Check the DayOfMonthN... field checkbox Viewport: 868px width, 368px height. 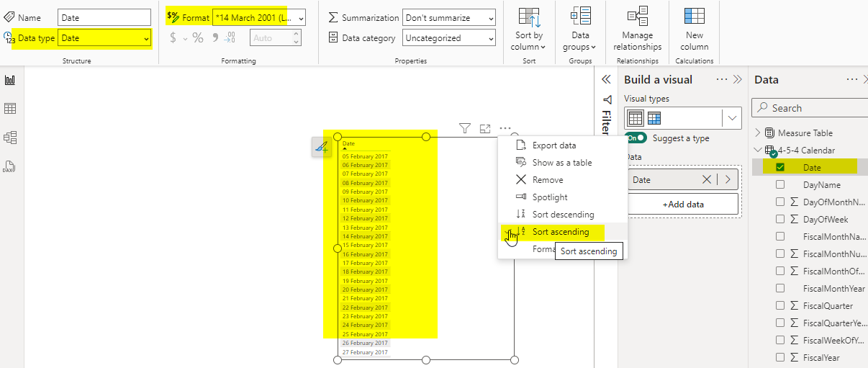(x=780, y=202)
